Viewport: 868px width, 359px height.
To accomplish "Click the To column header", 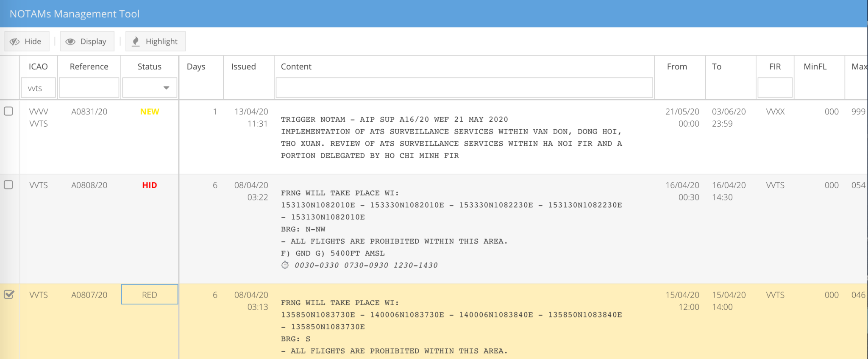I will point(717,67).
